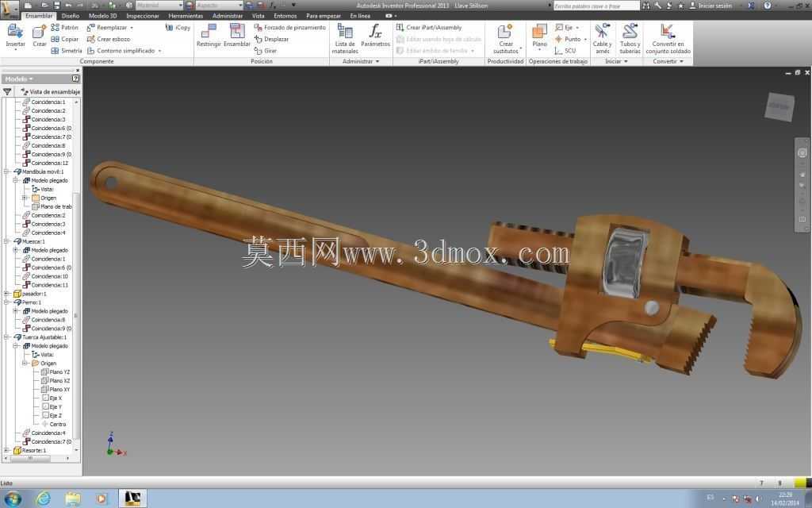The image size is (812, 508).
Task: Click the Insertar component tool
Action: point(15,37)
